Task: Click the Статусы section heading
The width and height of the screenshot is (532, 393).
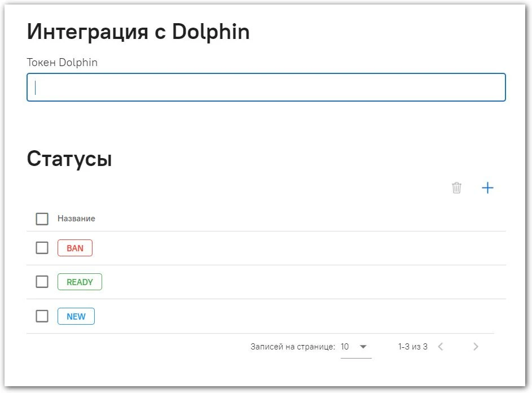Action: 69,159
